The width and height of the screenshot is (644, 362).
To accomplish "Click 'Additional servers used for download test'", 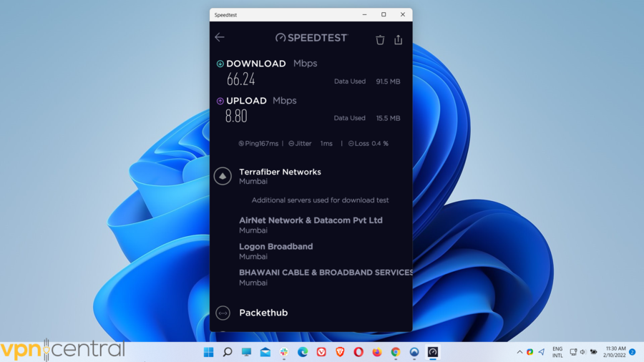I will point(321,200).
